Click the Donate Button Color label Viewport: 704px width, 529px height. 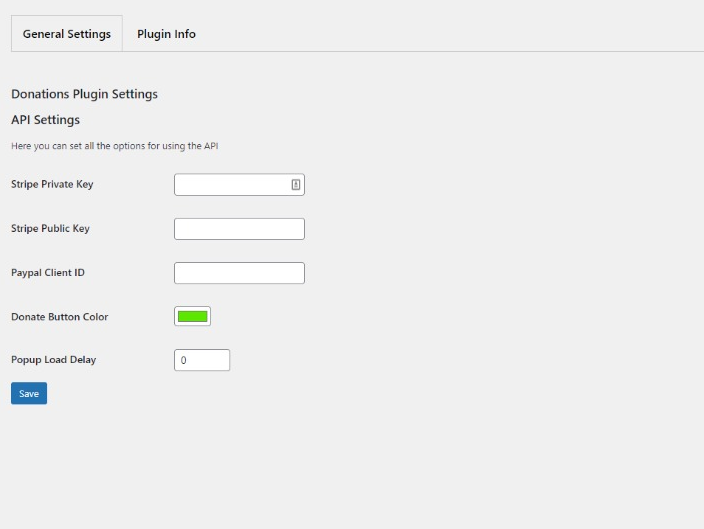coord(59,317)
